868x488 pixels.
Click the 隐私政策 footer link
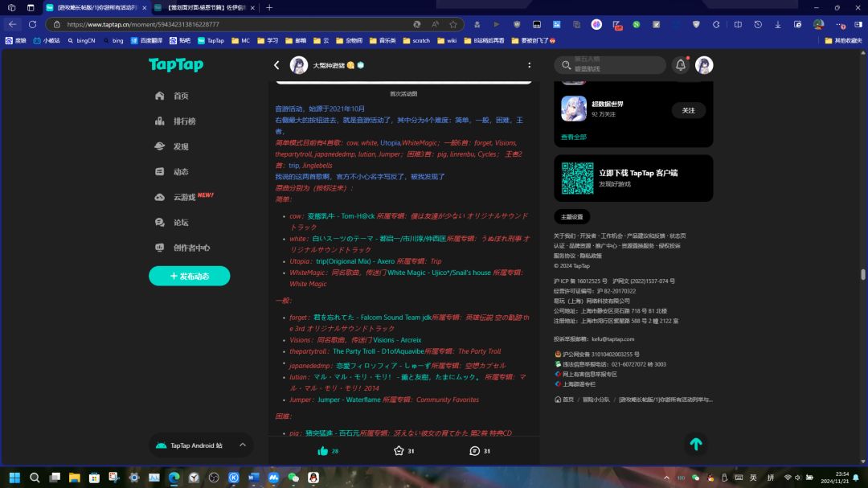pyautogui.click(x=591, y=256)
